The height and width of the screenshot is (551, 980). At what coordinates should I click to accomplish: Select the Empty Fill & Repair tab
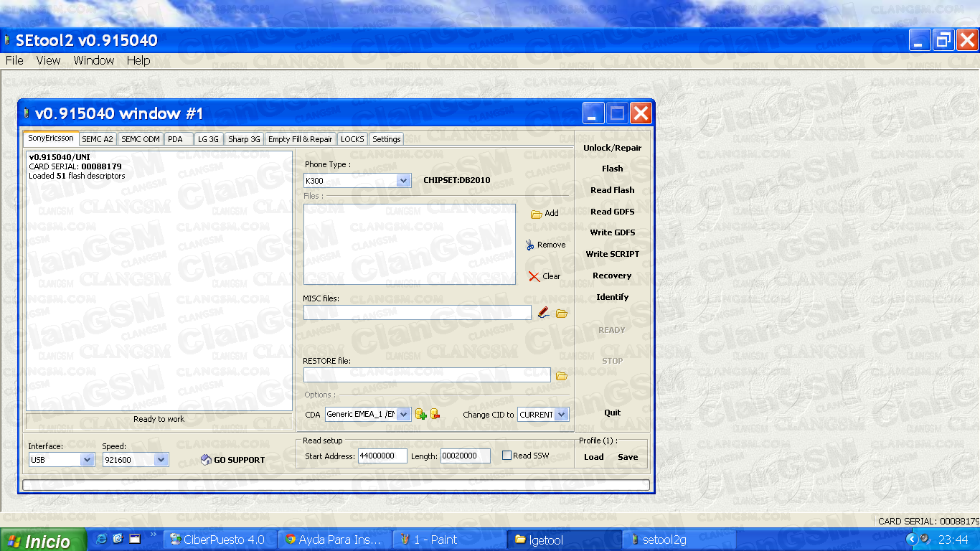pos(300,138)
